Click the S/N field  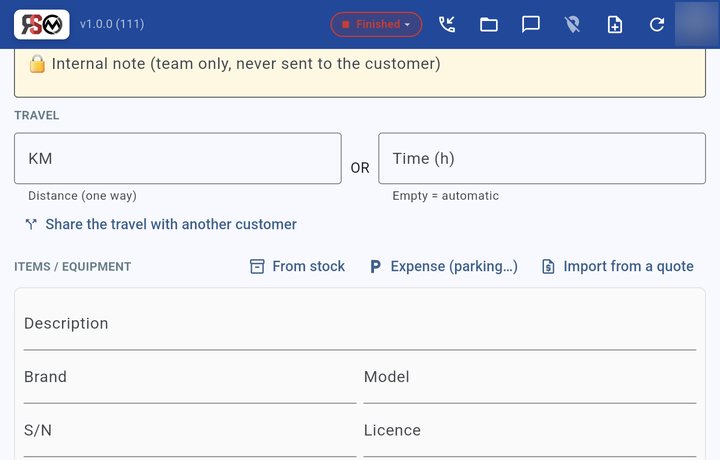click(x=190, y=431)
